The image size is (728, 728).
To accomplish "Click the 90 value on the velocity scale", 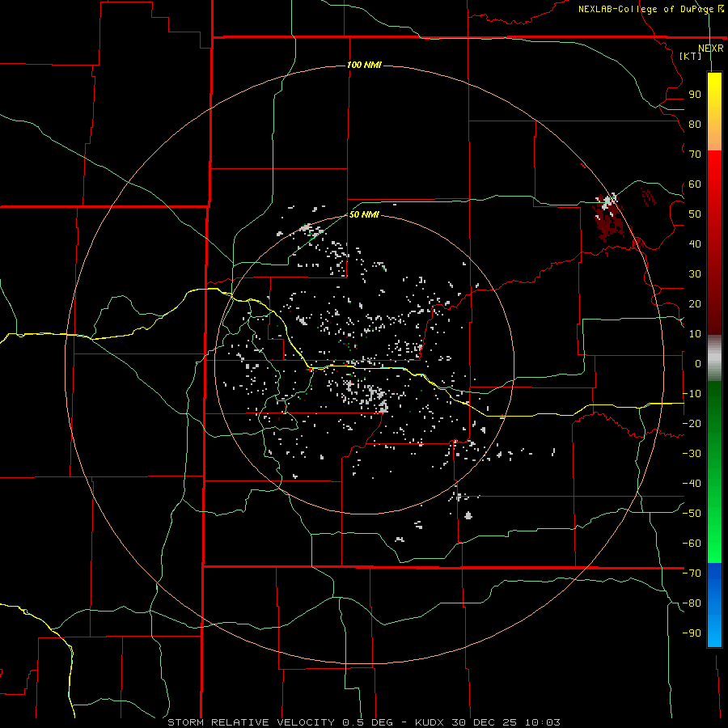I will [x=695, y=95].
